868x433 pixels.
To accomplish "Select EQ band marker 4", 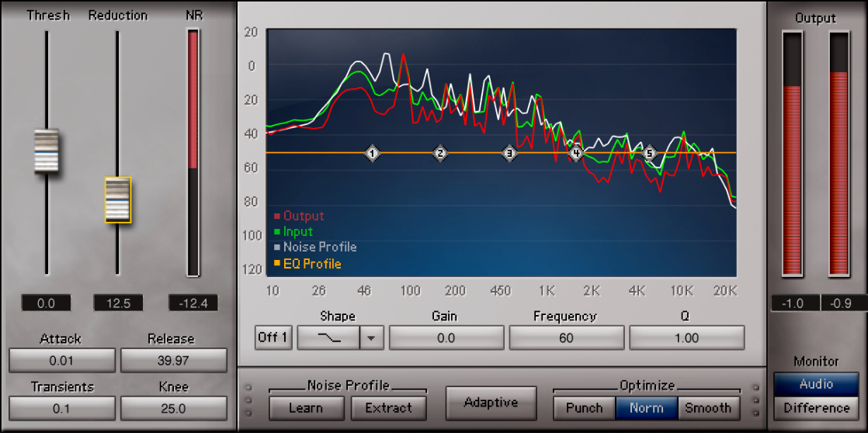I will [576, 153].
